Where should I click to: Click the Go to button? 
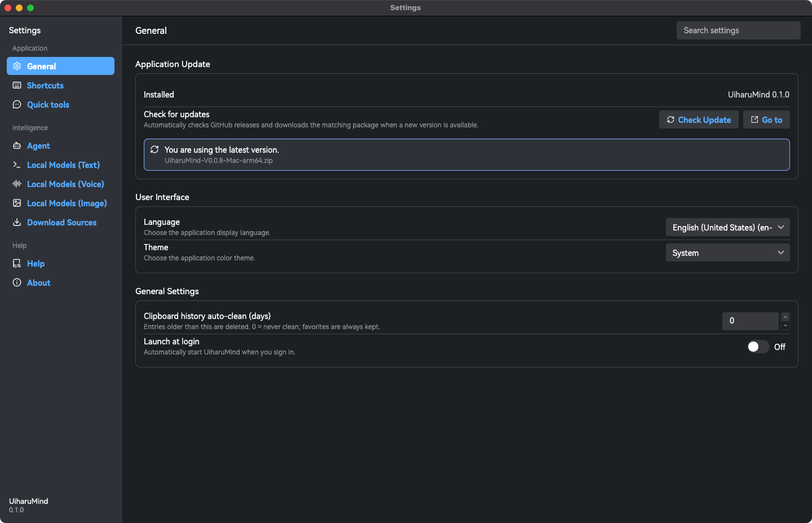point(766,119)
